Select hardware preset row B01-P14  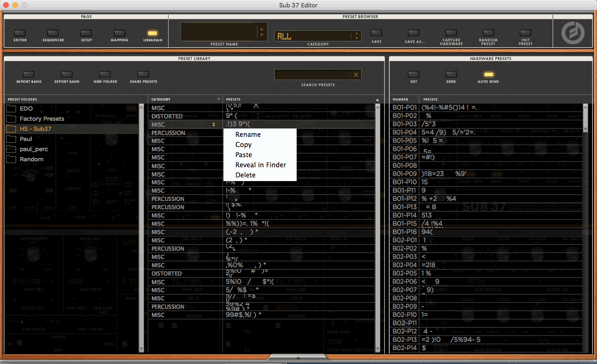coord(486,215)
